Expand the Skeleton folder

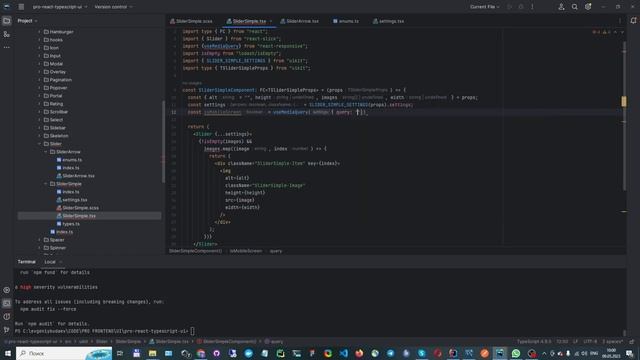point(40,136)
